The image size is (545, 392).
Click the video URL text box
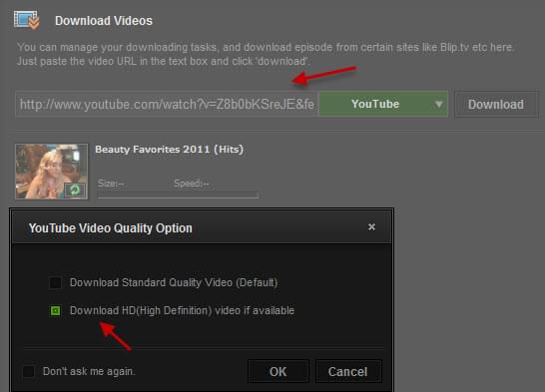[167, 104]
